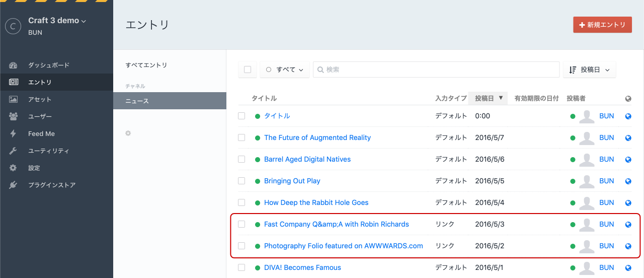Open the 投稿日 sort order dropdown

point(589,69)
